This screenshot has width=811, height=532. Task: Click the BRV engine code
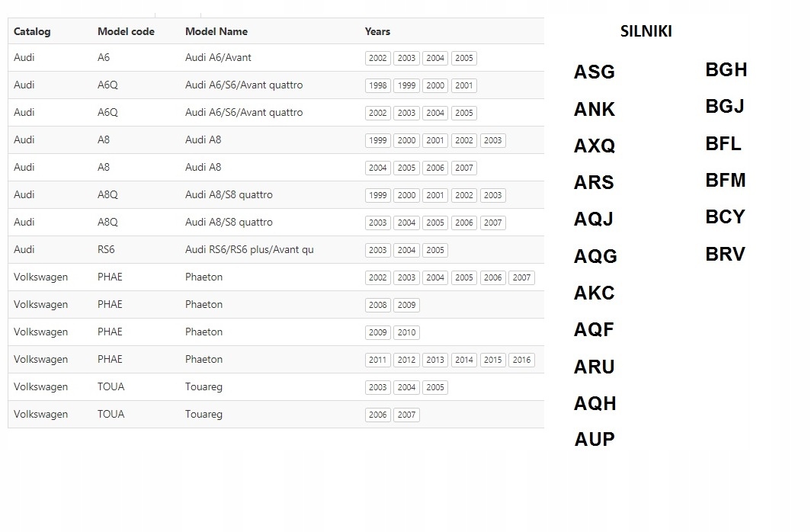725,254
